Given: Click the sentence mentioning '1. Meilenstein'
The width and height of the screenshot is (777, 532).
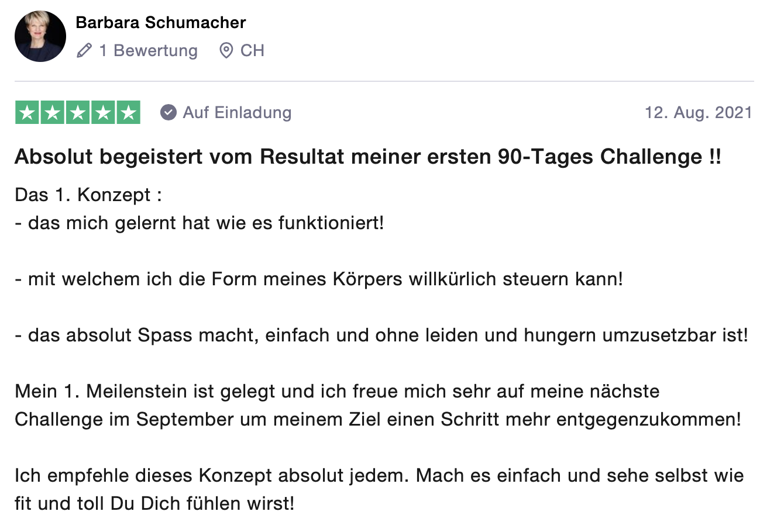Looking at the screenshot, I should pos(378,405).
